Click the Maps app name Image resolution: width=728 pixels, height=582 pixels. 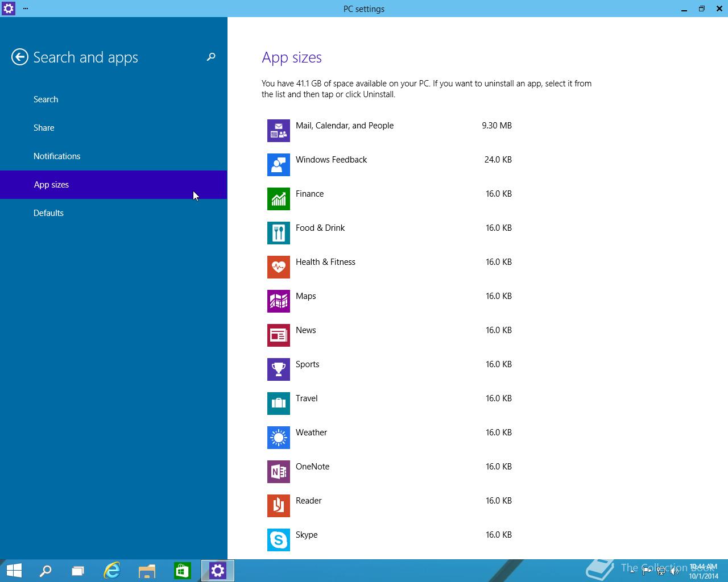click(x=306, y=296)
